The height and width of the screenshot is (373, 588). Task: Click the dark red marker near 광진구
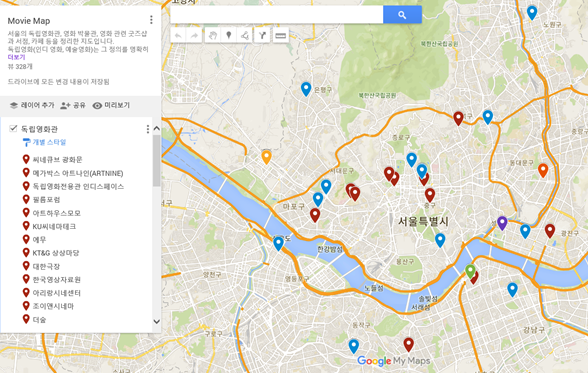[550, 231]
